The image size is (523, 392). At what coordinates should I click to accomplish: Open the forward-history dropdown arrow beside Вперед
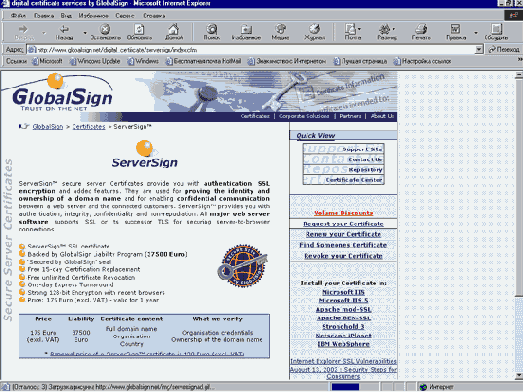[44, 33]
